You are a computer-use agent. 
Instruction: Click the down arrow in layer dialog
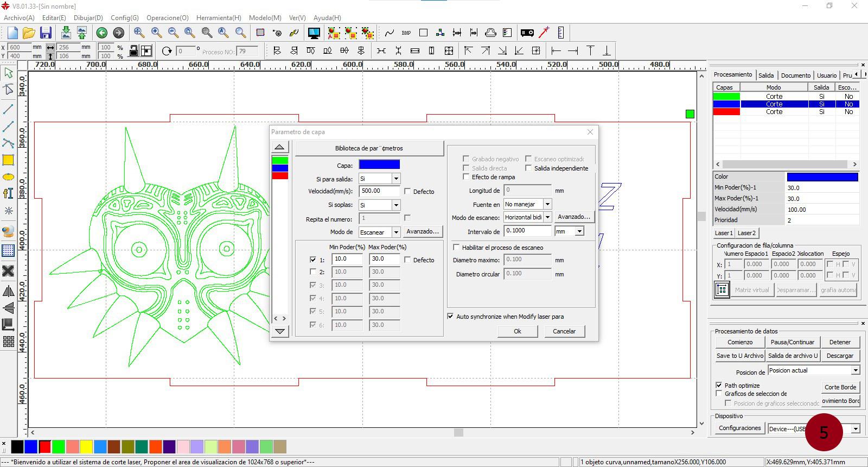click(279, 331)
